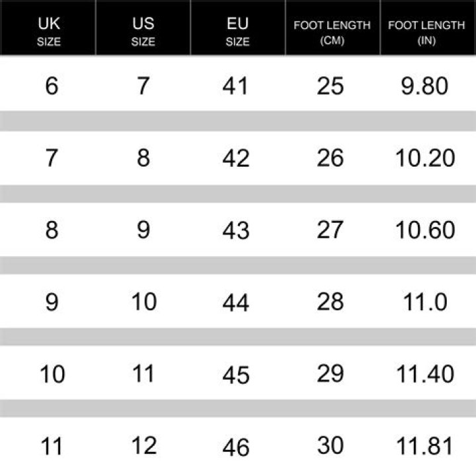The width and height of the screenshot is (476, 475).
Task: Click the UK SIZE column header
Action: (x=49, y=32)
